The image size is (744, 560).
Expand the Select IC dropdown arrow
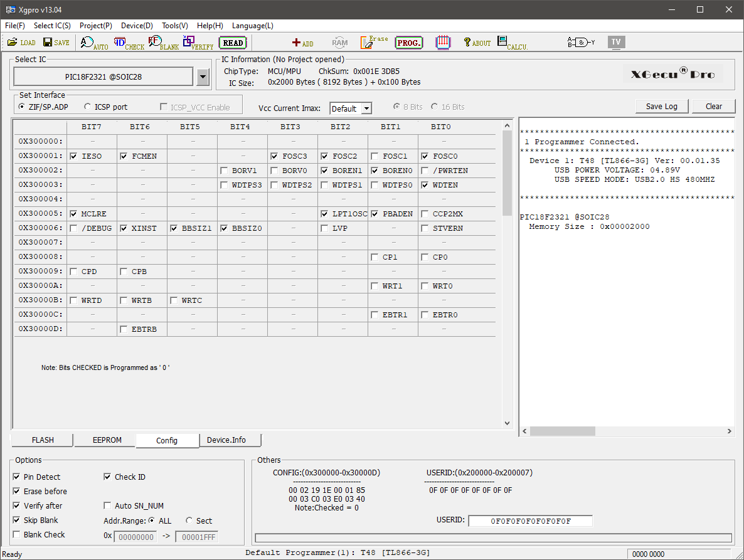coord(203,77)
